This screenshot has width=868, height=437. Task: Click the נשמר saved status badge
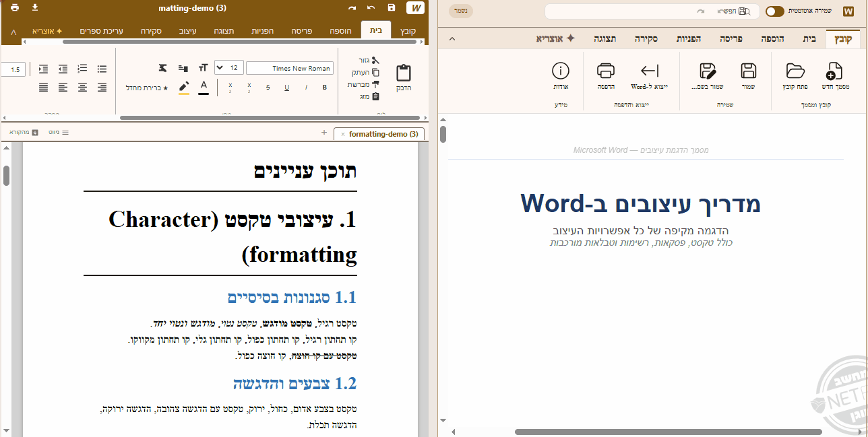pyautogui.click(x=461, y=11)
